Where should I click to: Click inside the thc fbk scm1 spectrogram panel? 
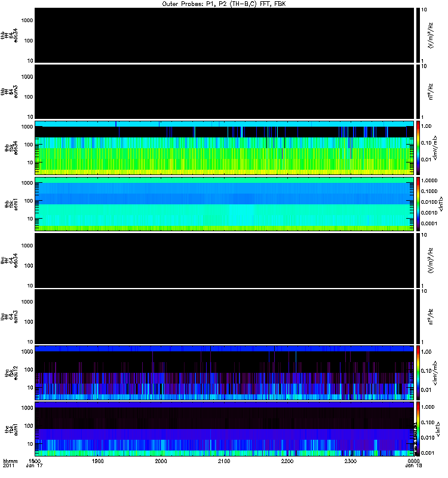click(224, 429)
